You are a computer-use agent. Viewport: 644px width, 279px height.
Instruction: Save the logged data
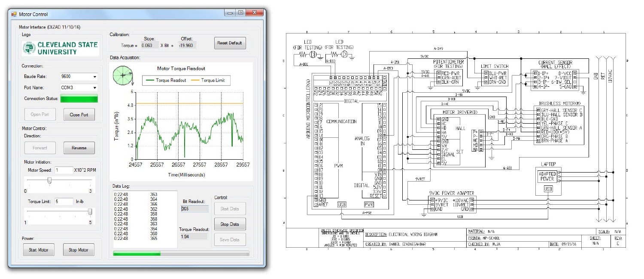tap(231, 240)
